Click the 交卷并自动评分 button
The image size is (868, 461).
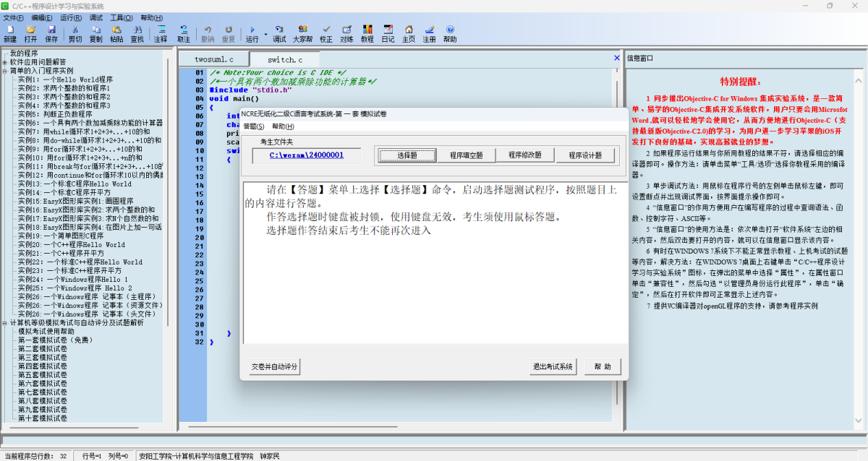coord(274,367)
